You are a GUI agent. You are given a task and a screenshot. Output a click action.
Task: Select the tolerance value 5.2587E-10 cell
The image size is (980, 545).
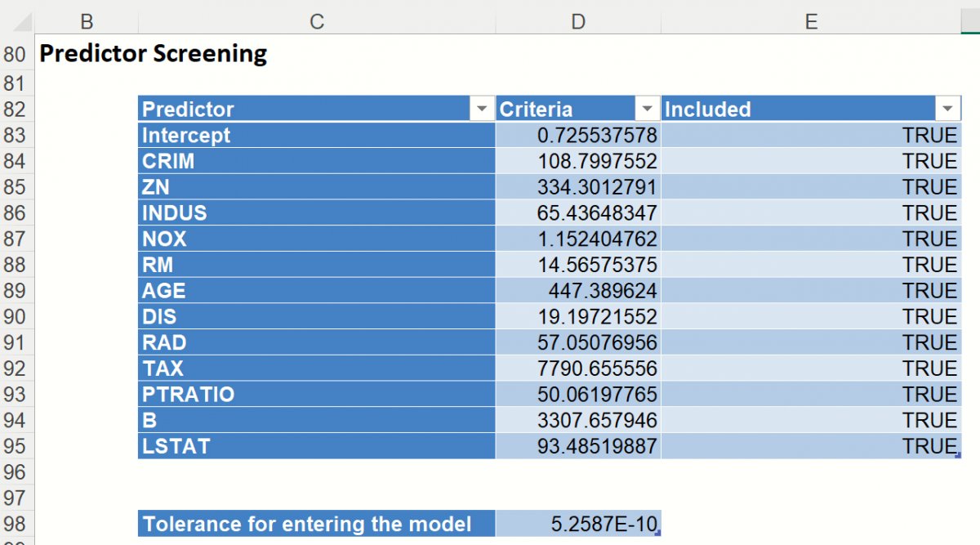(x=578, y=524)
